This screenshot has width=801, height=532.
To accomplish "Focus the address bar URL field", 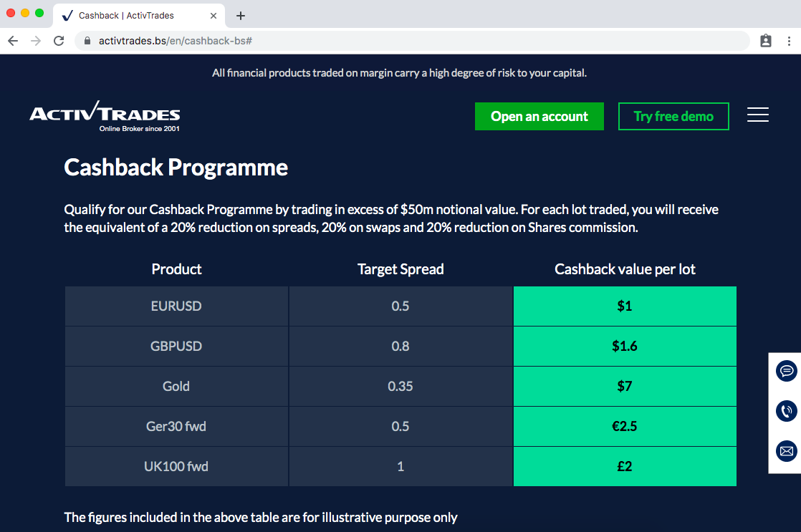I will [413, 41].
